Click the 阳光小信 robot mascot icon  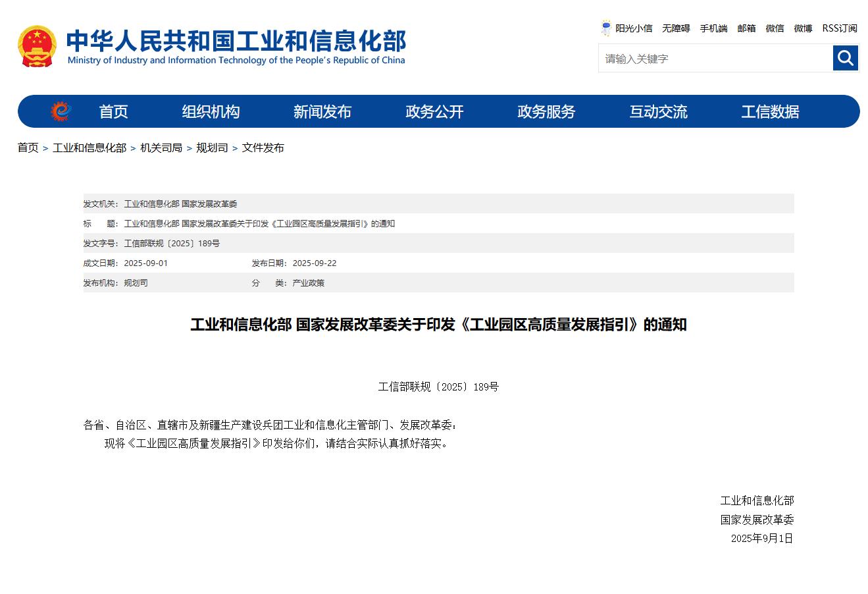coord(605,28)
